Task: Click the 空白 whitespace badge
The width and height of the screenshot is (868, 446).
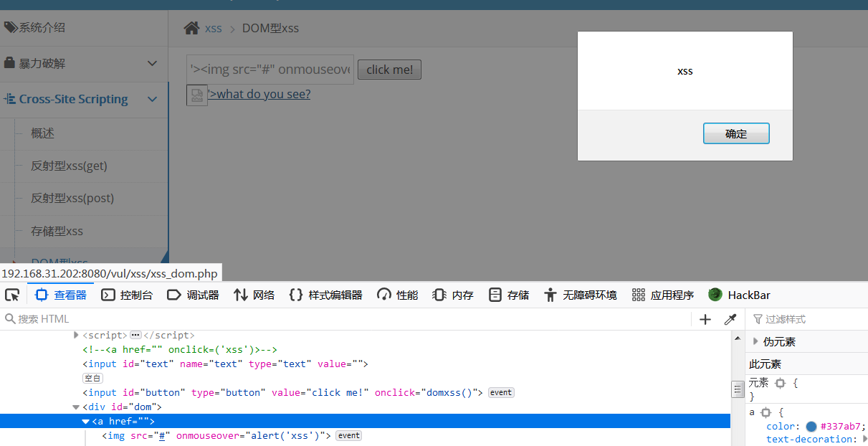Action: point(93,378)
